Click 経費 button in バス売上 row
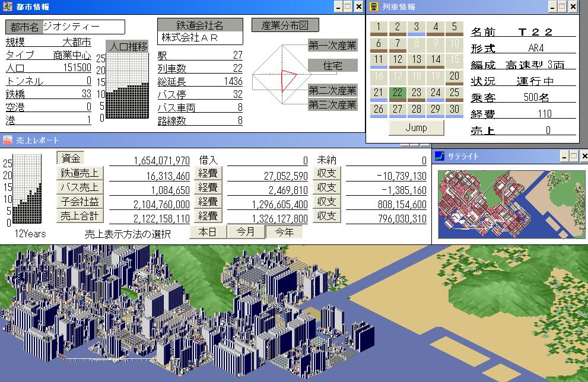The image size is (588, 382). (x=208, y=187)
